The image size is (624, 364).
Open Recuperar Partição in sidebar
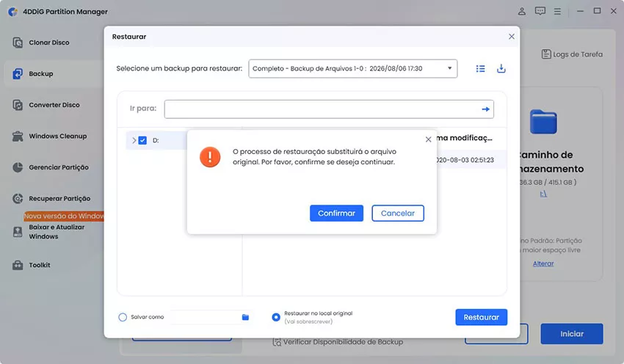[59, 198]
